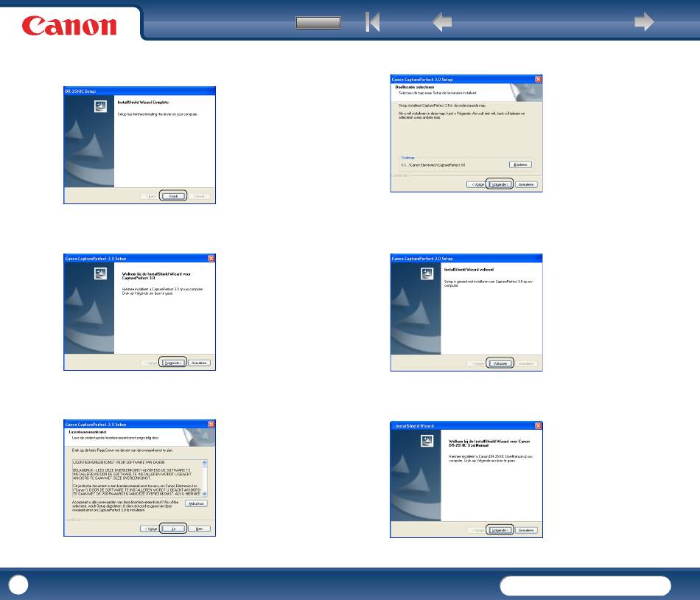Click Vorige in the Doellocatie selecteren dialog
Image resolution: width=700 pixels, height=600 pixels.
(477, 184)
